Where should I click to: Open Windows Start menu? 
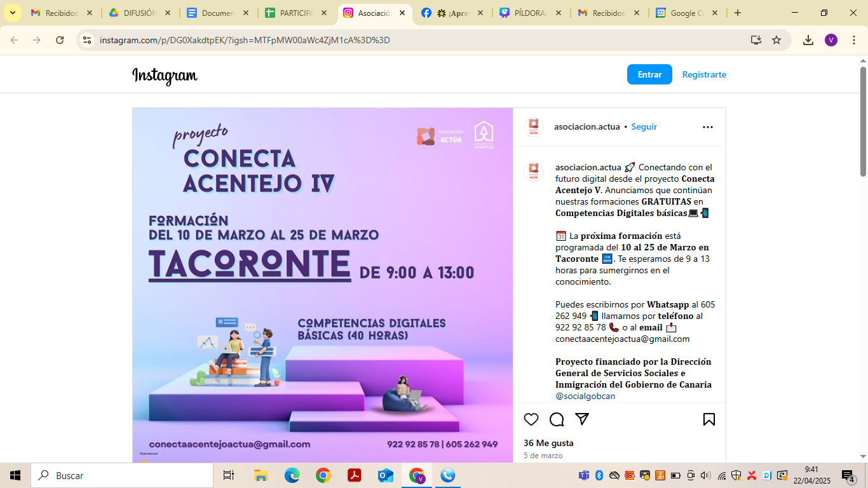[15, 475]
